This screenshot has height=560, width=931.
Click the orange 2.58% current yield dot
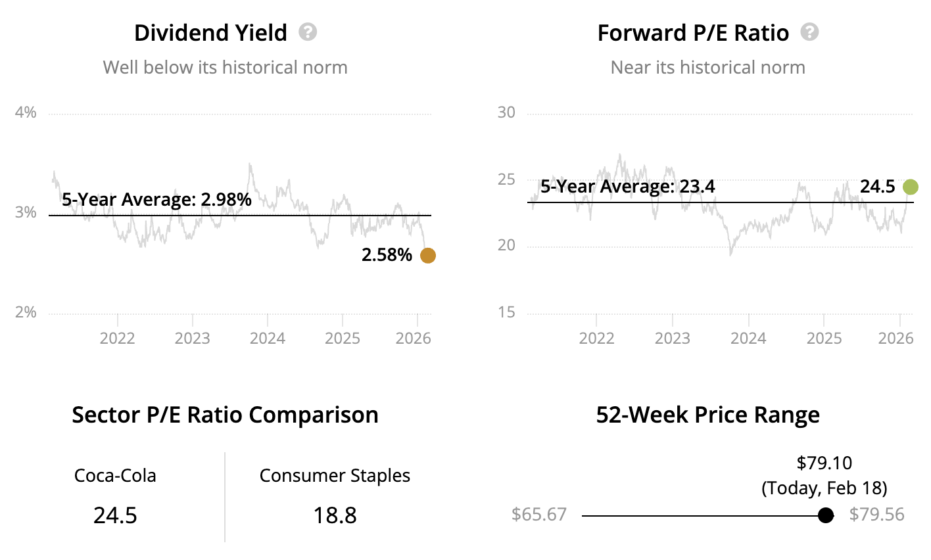click(x=427, y=256)
